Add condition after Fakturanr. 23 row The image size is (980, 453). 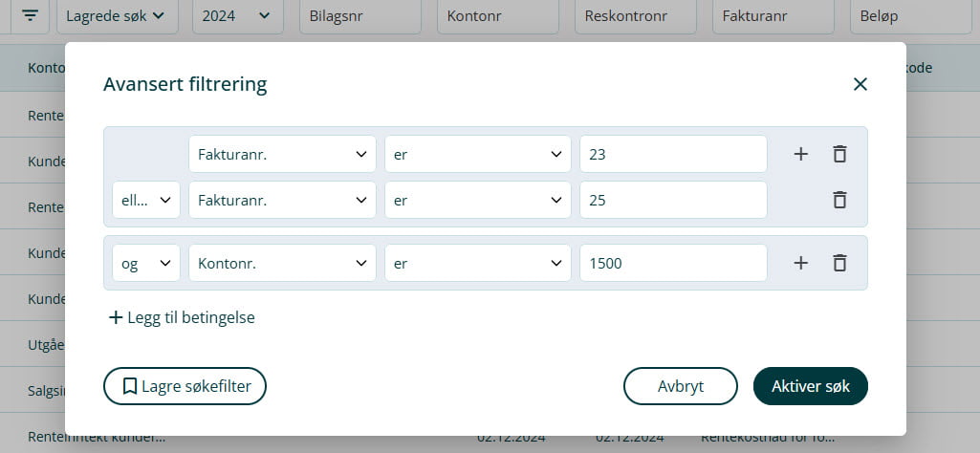click(x=801, y=154)
